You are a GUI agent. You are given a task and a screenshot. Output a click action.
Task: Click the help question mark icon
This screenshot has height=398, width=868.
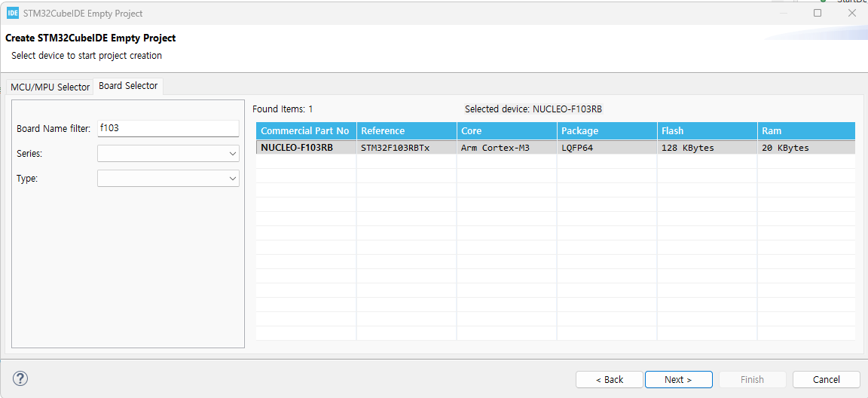(20, 378)
